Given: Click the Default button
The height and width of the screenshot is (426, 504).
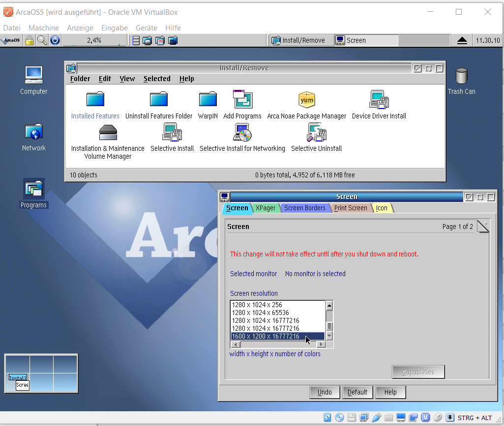Looking at the screenshot, I should point(357,392).
